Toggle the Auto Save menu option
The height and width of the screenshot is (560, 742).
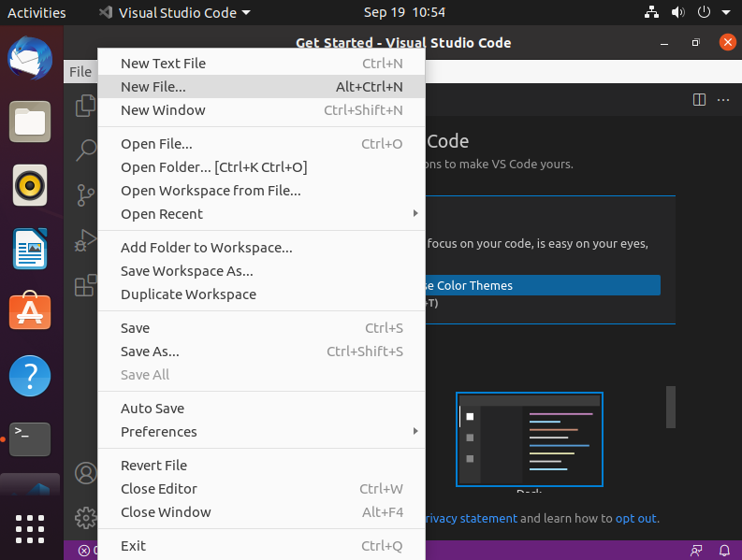(261, 409)
